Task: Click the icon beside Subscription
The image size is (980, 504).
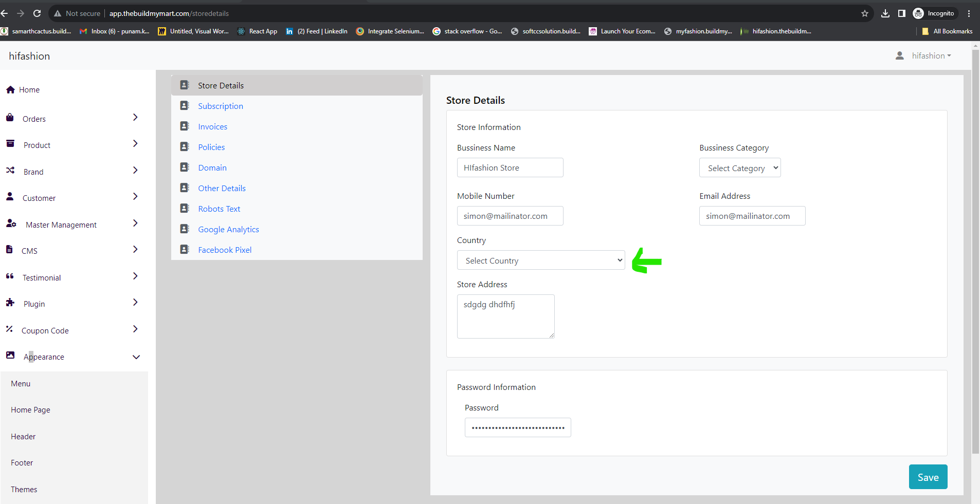Action: [185, 105]
